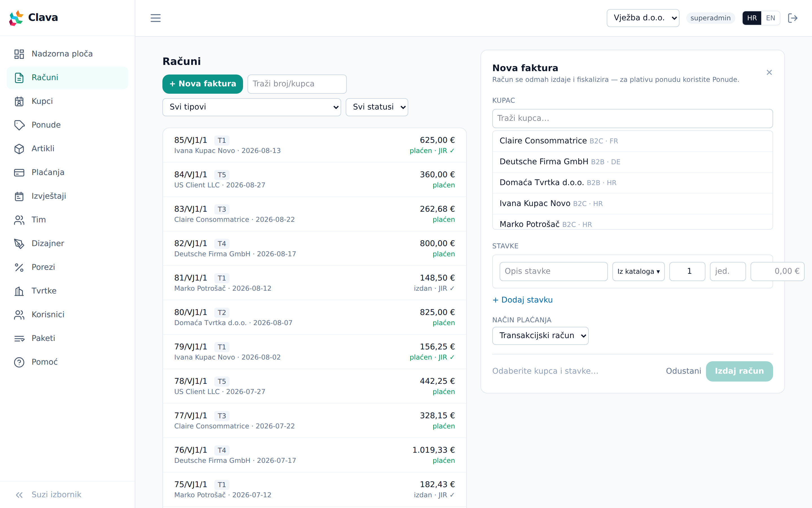Click the logout icon in header
This screenshot has height=508, width=812.
[793, 18]
